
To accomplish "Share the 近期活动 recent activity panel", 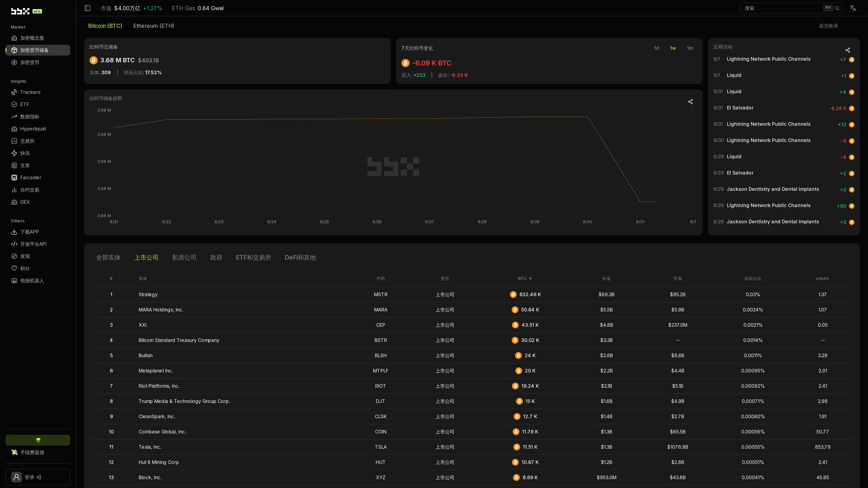I will [847, 50].
